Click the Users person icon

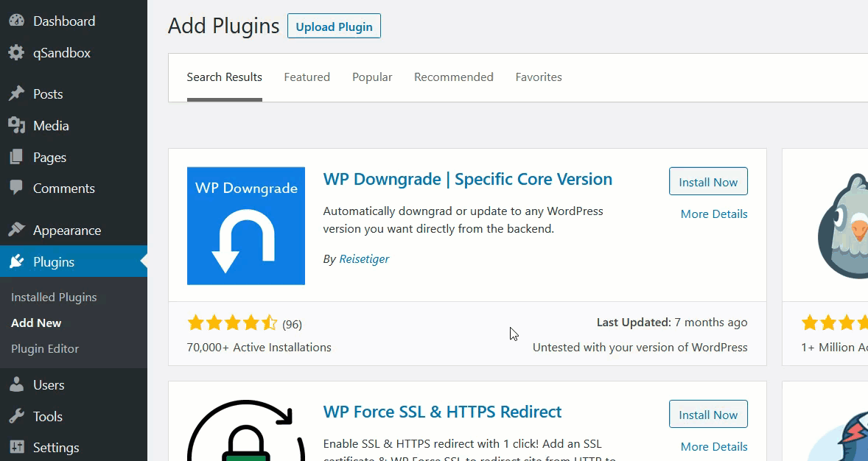(x=17, y=384)
